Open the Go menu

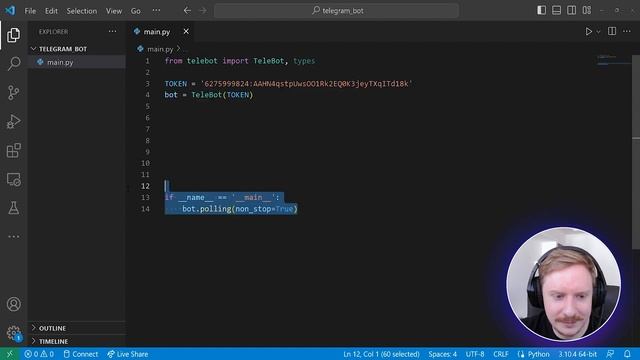coord(136,11)
